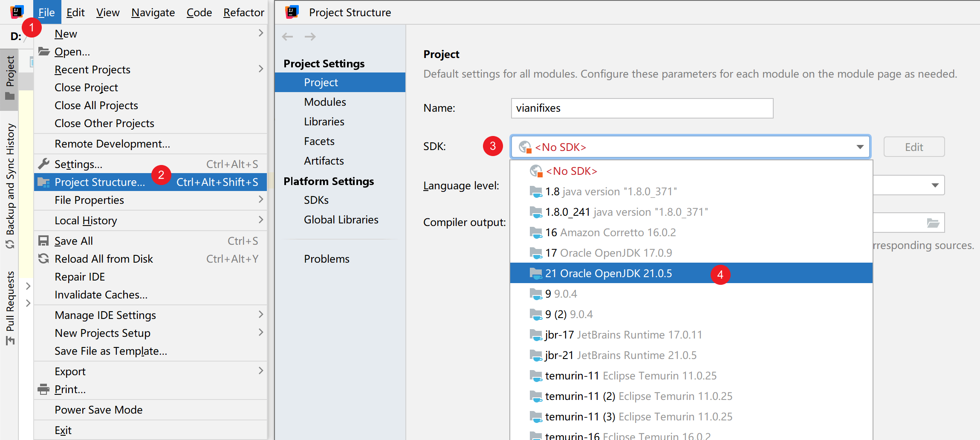The width and height of the screenshot is (980, 440).
Task: Choose Invalidate Caches from File menu
Action: (x=101, y=295)
